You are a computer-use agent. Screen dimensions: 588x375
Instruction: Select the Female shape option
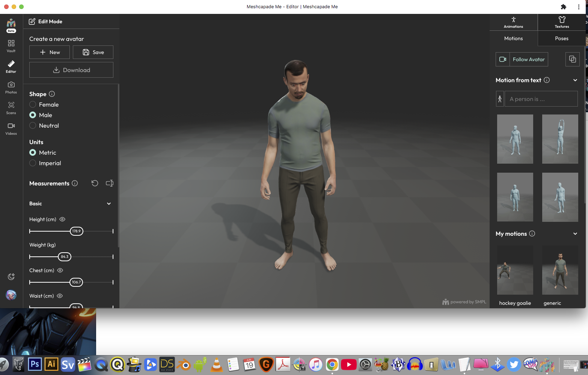click(x=33, y=104)
